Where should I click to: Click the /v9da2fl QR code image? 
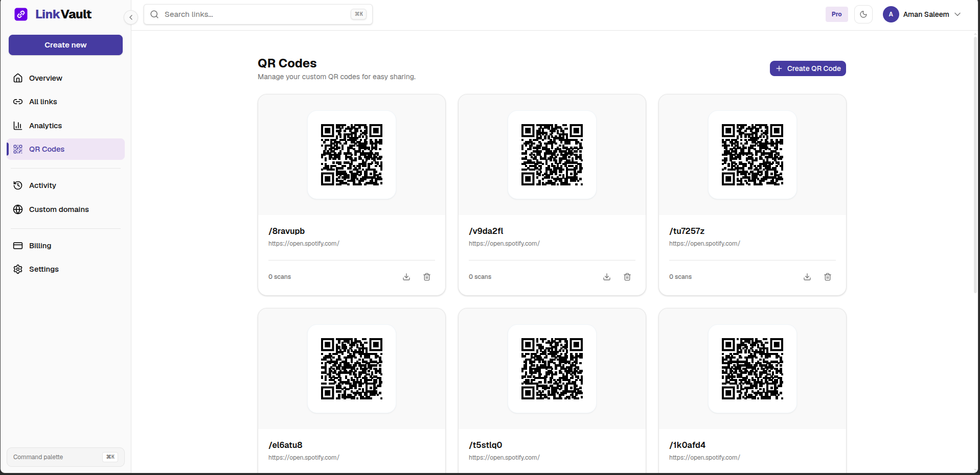pos(552,155)
